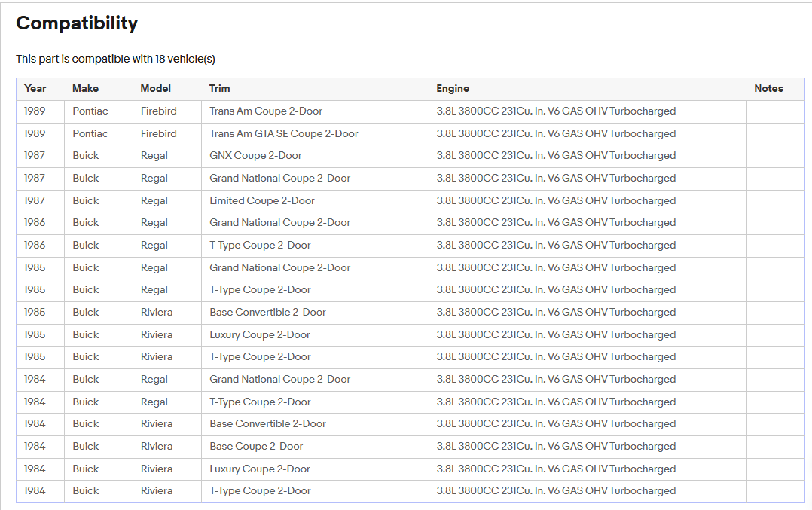Screen dimensions: 812x510
Task: Select the 1985 Base Convertible 2-Door trim cell
Action: (x=267, y=313)
